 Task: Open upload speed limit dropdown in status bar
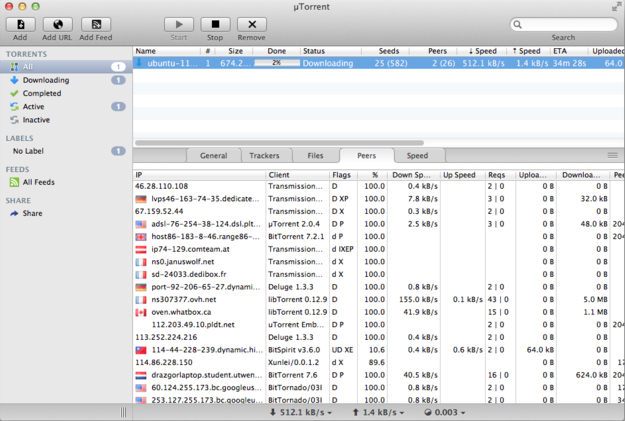[x=378, y=412]
